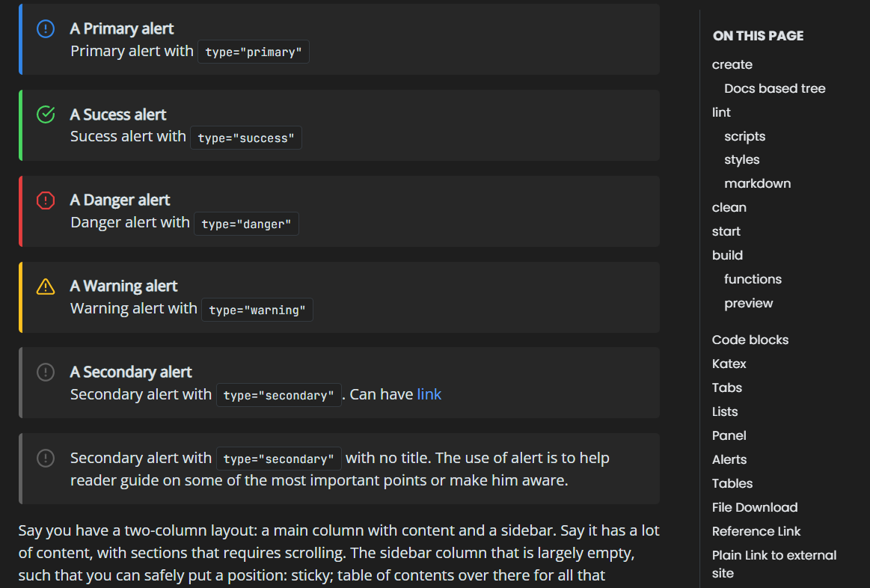The width and height of the screenshot is (870, 588).
Task: Jump to the create section
Action: (x=732, y=64)
